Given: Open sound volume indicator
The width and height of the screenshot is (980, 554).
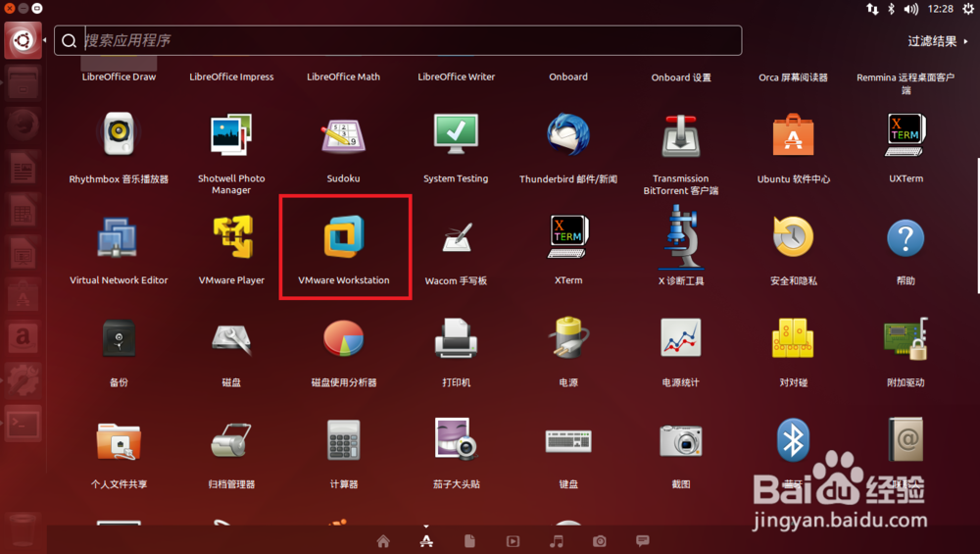Looking at the screenshot, I should 911,9.
